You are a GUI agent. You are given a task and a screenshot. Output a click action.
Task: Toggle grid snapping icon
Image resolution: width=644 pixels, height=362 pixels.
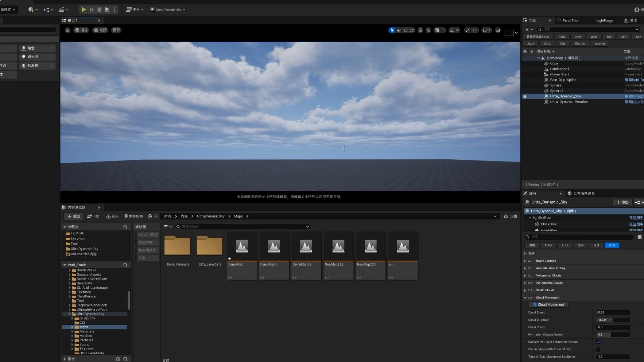click(437, 30)
